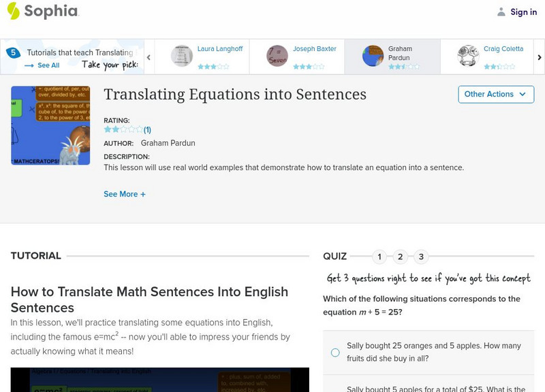Click the Sign in link
The image size is (545, 392).
click(523, 12)
